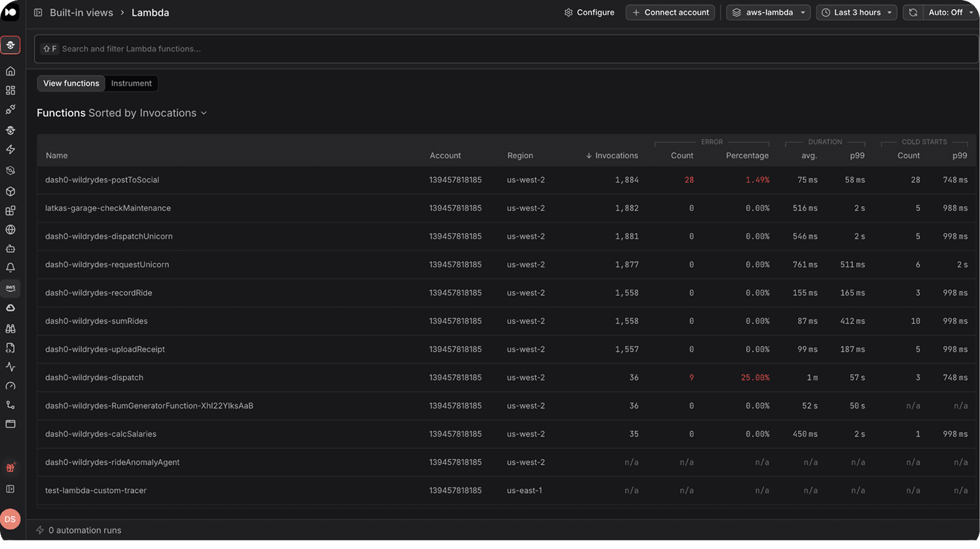Go to Built-in views breadcrumb
The height and width of the screenshot is (549, 980).
tap(81, 12)
